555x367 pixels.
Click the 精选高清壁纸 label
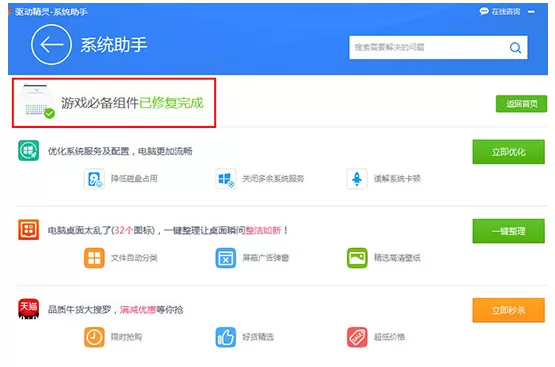(x=397, y=258)
